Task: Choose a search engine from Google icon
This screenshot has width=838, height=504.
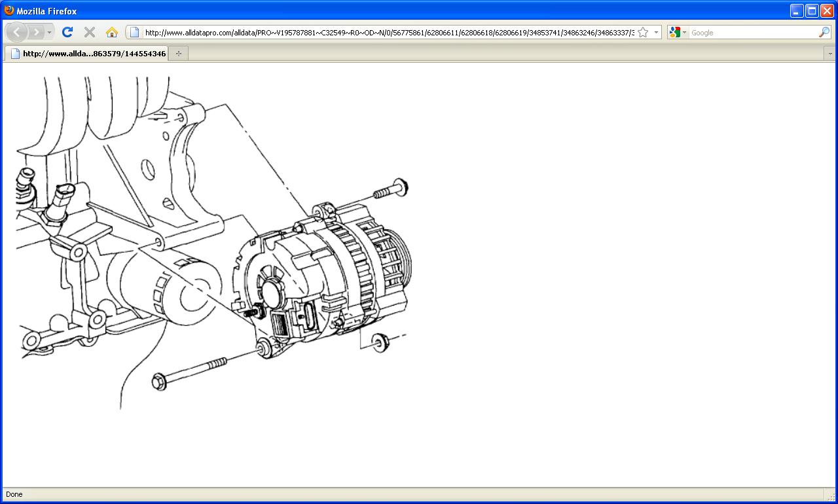Action: click(678, 32)
